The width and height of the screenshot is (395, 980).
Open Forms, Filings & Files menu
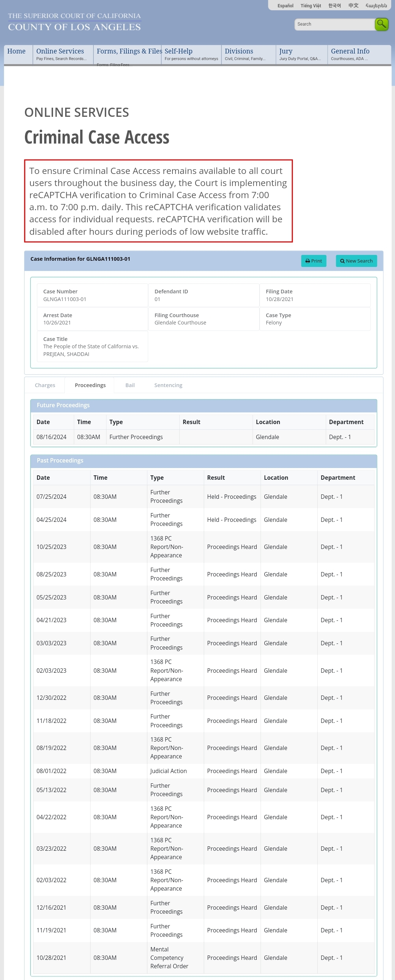pyautogui.click(x=127, y=55)
